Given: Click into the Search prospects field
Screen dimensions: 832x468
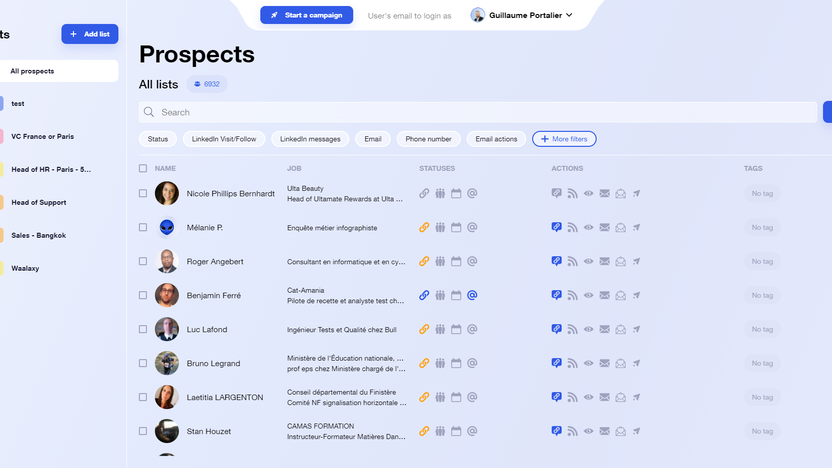Looking at the screenshot, I should point(478,112).
